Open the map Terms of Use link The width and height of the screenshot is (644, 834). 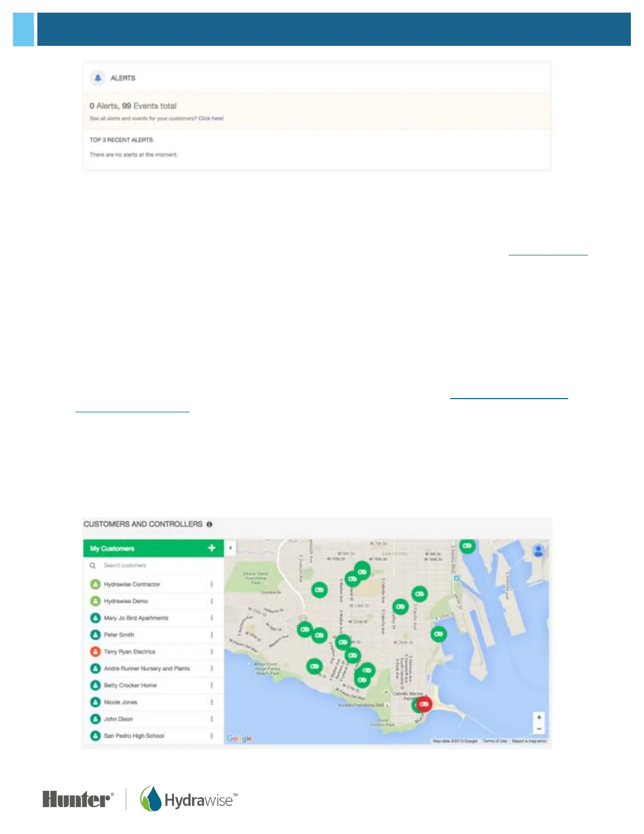(x=495, y=741)
